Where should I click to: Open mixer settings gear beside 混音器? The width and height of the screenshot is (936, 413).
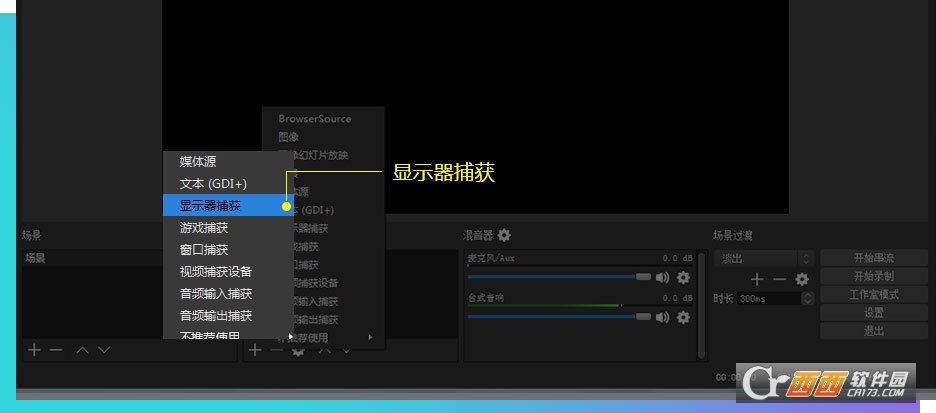click(x=504, y=235)
